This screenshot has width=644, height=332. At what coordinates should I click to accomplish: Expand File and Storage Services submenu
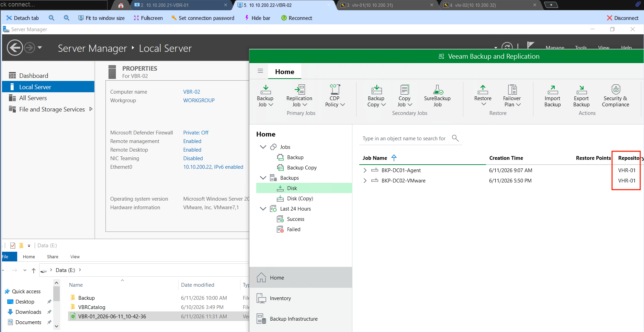(x=91, y=109)
